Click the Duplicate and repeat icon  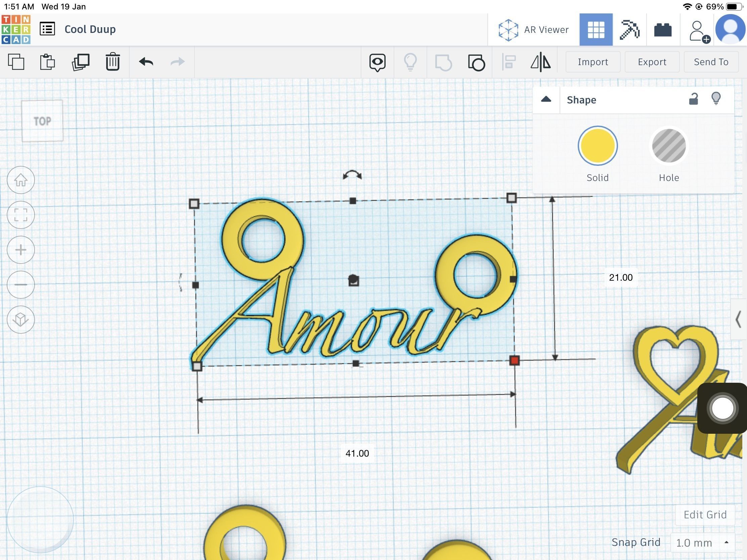[80, 62]
